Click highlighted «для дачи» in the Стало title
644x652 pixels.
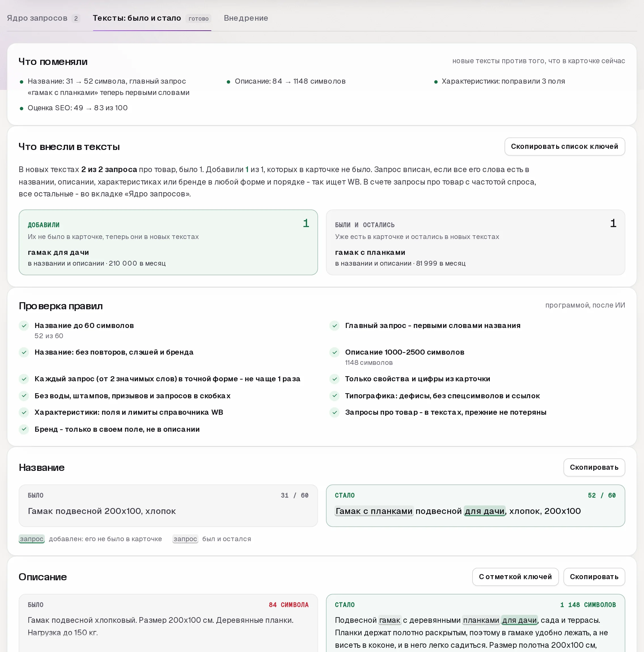[x=484, y=511]
